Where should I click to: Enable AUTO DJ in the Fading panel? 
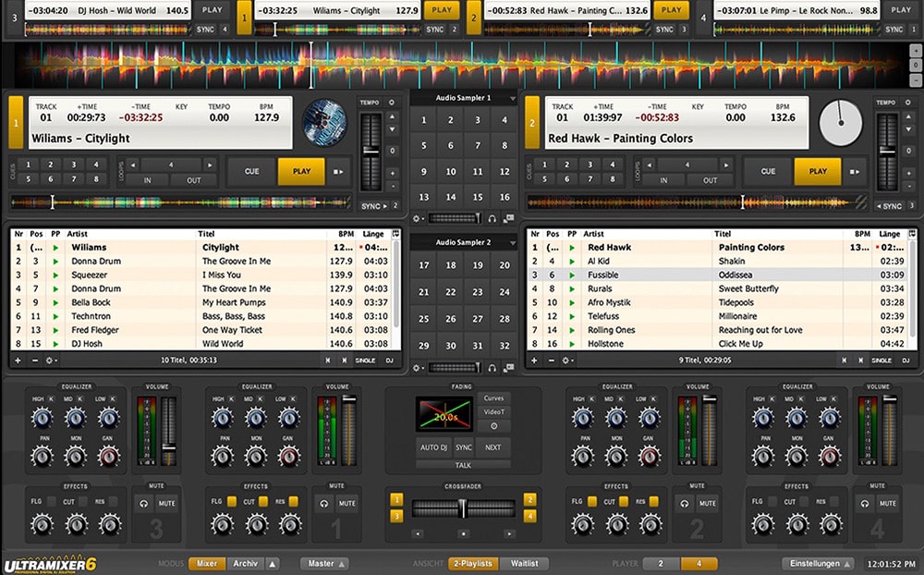434,447
